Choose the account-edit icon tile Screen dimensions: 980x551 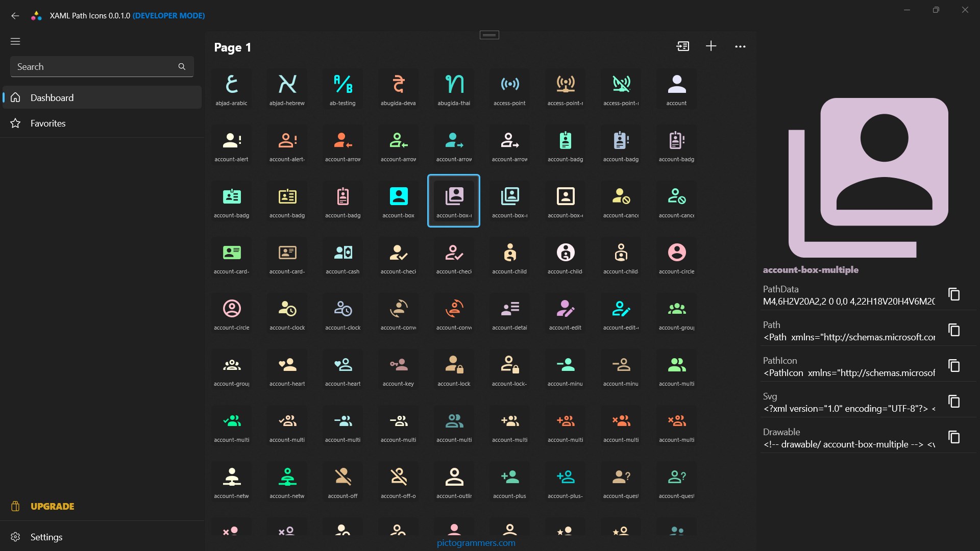(x=565, y=313)
